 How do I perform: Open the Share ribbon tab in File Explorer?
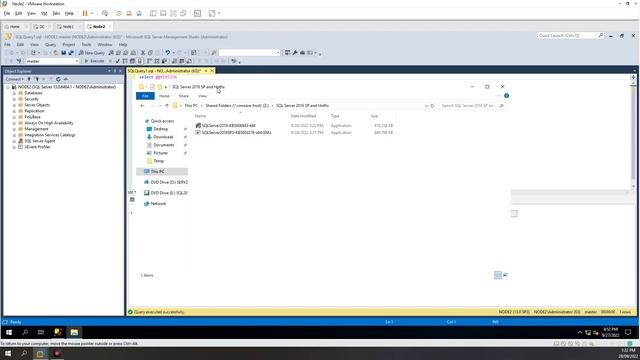pyautogui.click(x=184, y=96)
